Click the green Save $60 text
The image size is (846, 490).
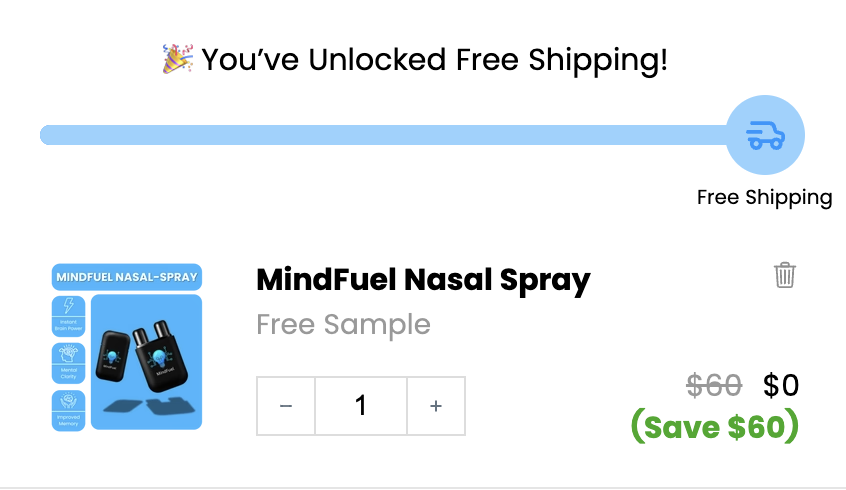pos(714,427)
